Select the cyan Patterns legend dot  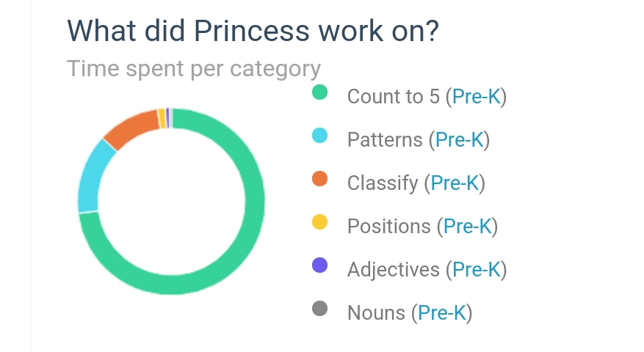[x=319, y=136]
